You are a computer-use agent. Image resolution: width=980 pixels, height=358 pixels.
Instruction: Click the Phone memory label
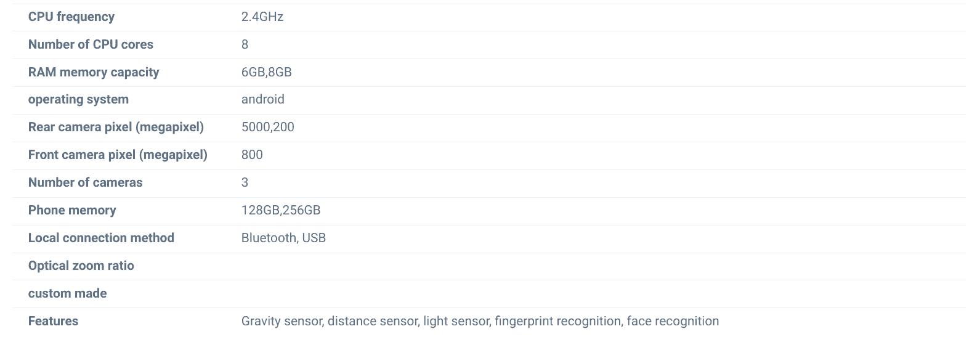tap(72, 210)
